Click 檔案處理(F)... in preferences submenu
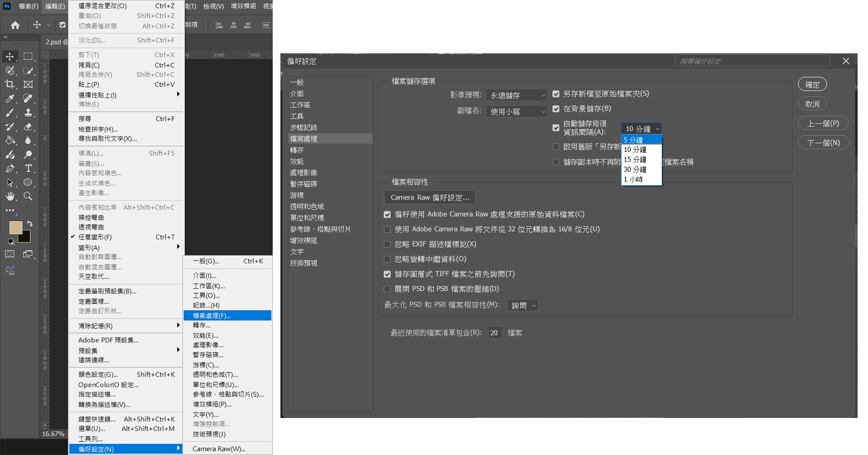 [x=228, y=315]
